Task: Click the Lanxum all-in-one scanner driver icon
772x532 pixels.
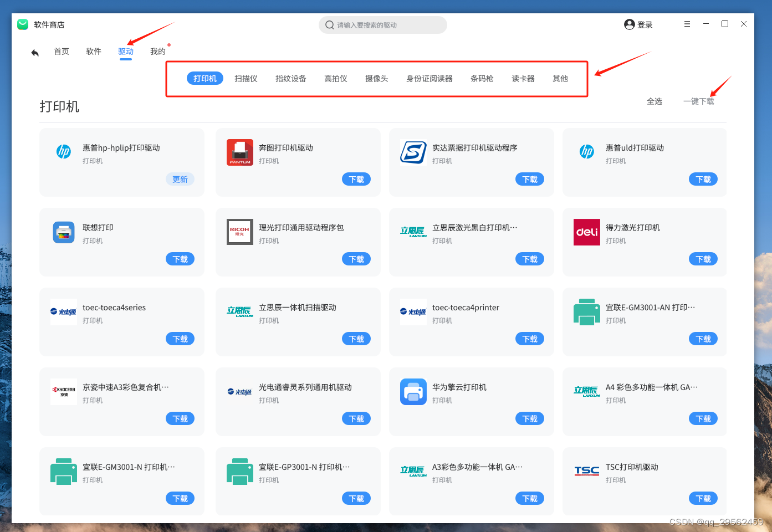Action: click(x=240, y=312)
